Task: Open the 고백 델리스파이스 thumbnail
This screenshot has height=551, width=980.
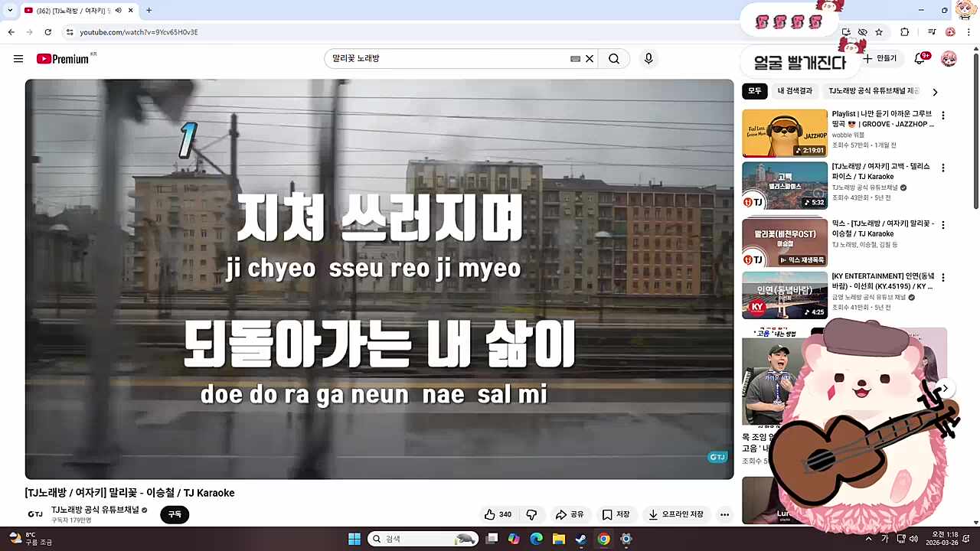Action: [785, 186]
